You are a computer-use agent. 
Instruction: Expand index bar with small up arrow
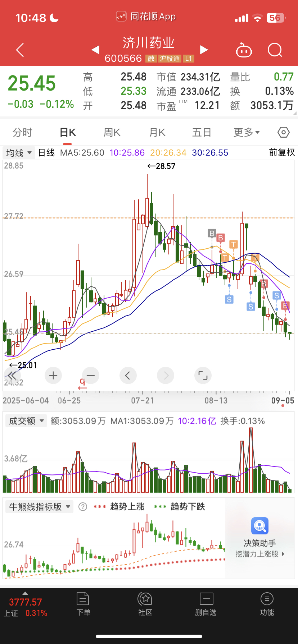pyautogui.click(x=25, y=593)
